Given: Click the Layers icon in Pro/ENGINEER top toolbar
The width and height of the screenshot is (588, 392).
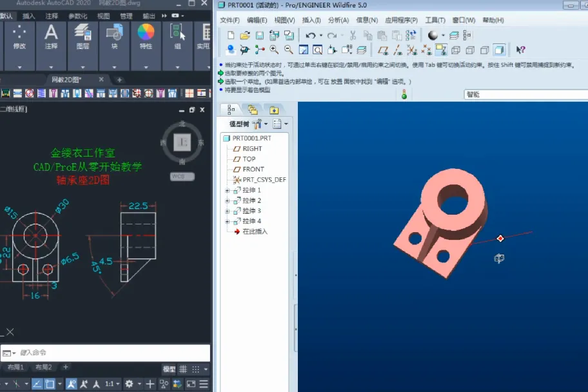Looking at the screenshot, I should pos(454,35).
